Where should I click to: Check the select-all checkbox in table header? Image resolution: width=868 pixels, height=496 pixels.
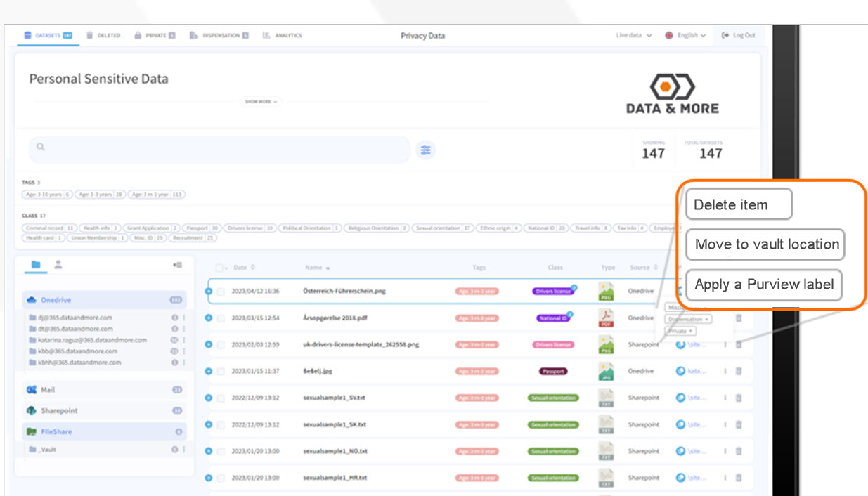pyautogui.click(x=219, y=268)
